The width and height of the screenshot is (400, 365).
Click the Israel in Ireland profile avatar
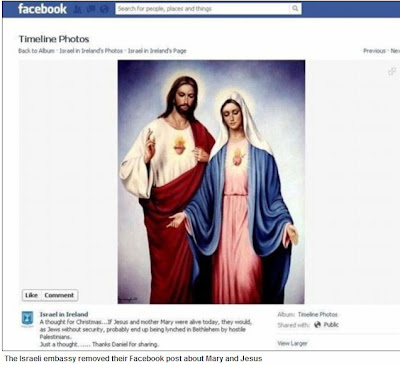pyautogui.click(x=27, y=319)
